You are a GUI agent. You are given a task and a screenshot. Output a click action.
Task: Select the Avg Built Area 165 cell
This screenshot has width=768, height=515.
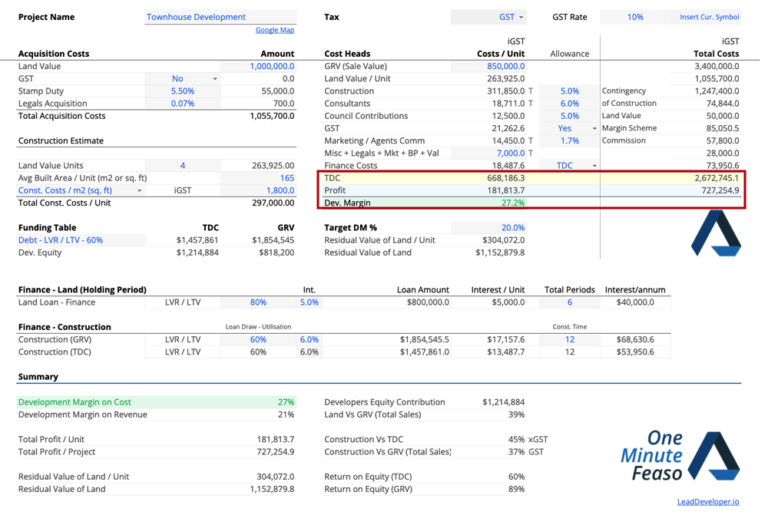pyautogui.click(x=258, y=178)
